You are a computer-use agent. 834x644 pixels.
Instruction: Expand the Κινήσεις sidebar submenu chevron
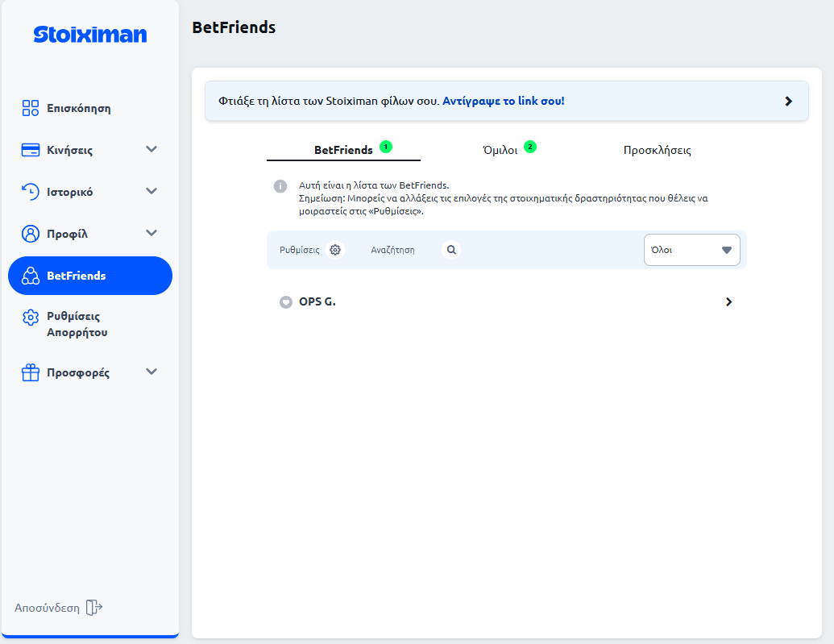151,150
